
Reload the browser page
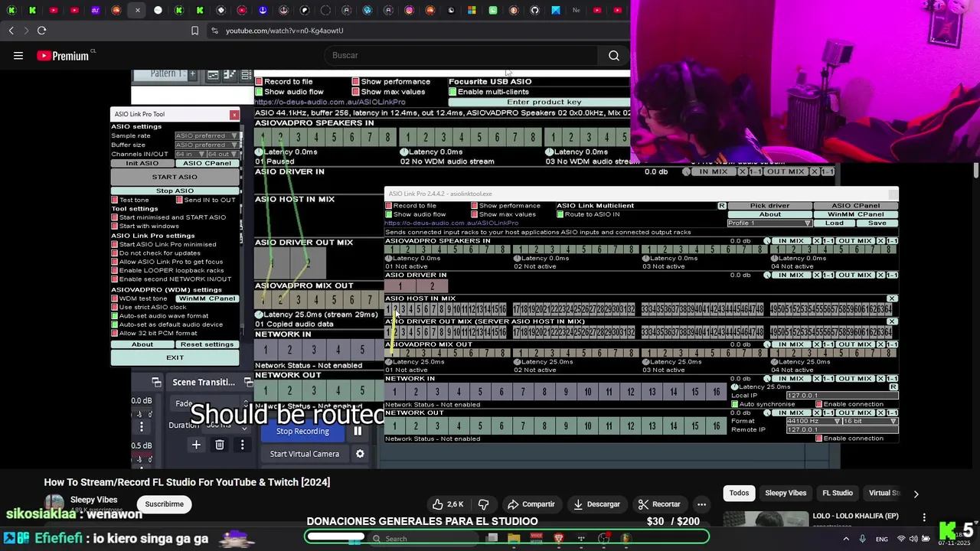[41, 31]
